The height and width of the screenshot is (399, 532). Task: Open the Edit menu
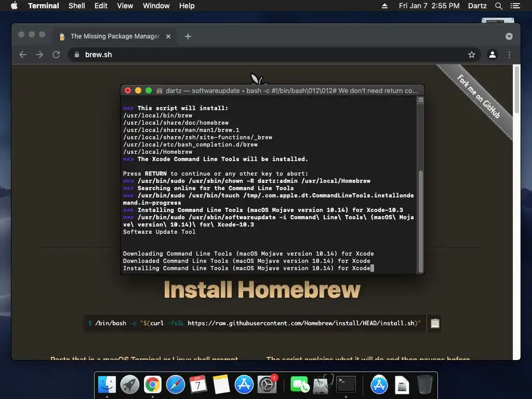(x=101, y=6)
